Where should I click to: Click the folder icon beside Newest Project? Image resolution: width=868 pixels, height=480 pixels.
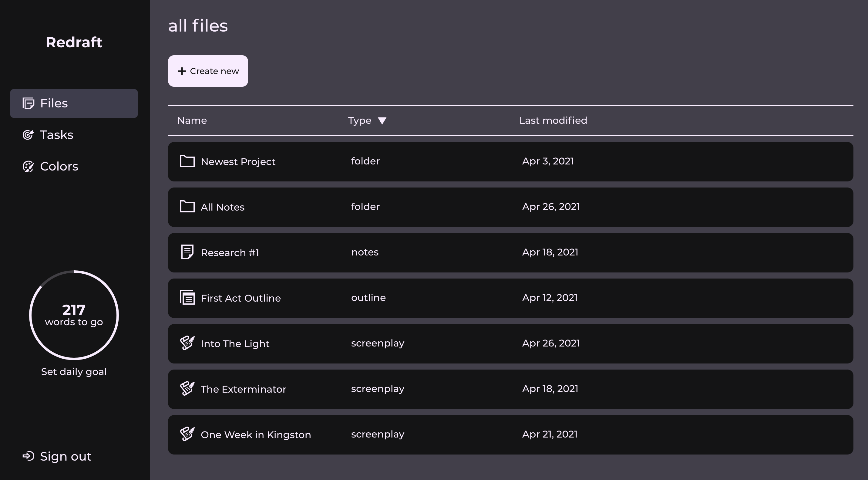187,161
